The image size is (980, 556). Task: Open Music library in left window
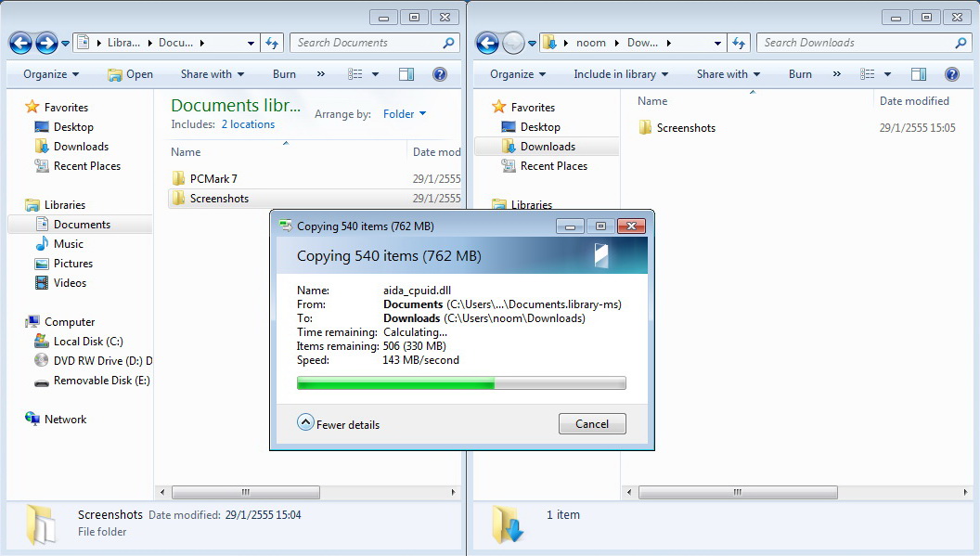(x=68, y=244)
